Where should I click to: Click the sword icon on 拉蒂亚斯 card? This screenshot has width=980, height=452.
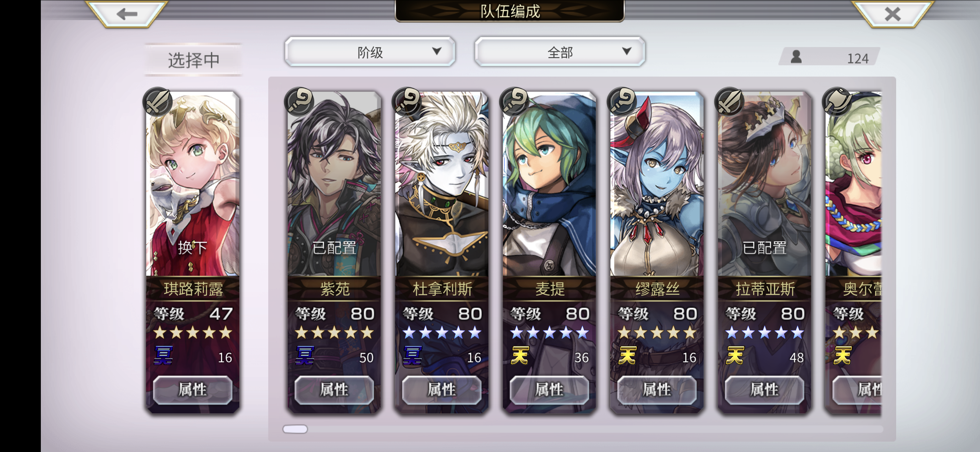pyautogui.click(x=729, y=101)
